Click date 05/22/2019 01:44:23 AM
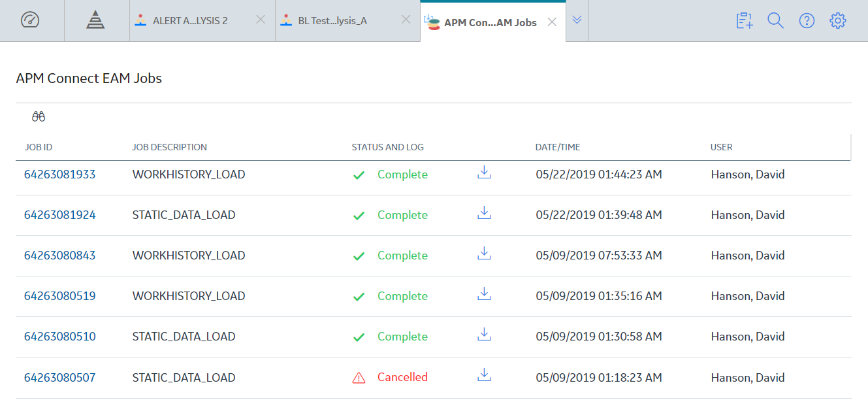868x400 pixels. [x=599, y=175]
